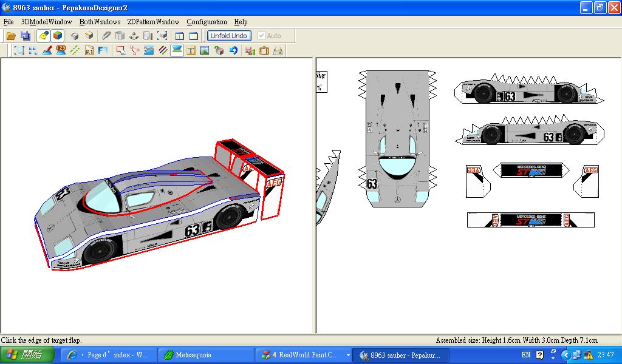622x364 pixels.
Task: Switch to the Page d' index browser taskbar item
Action: click(109, 355)
